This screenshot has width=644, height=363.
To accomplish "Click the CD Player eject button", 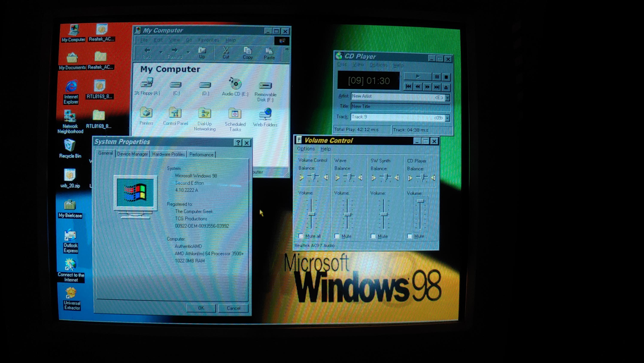I will tap(446, 87).
